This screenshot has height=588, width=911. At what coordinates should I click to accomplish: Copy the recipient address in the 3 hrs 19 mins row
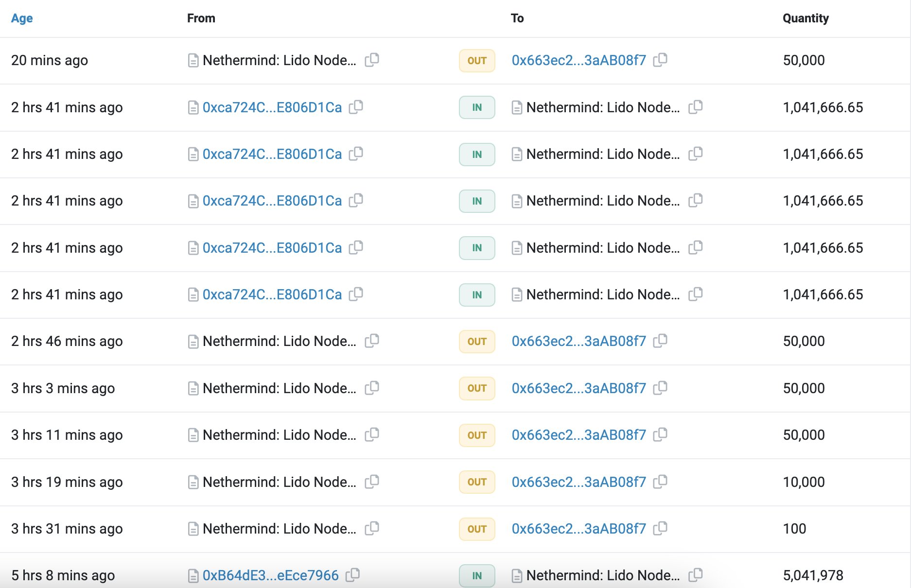click(x=660, y=482)
